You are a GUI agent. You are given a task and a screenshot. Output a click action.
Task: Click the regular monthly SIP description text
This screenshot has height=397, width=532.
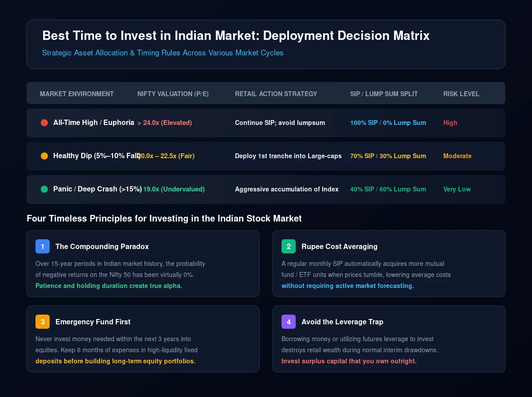[x=366, y=269]
